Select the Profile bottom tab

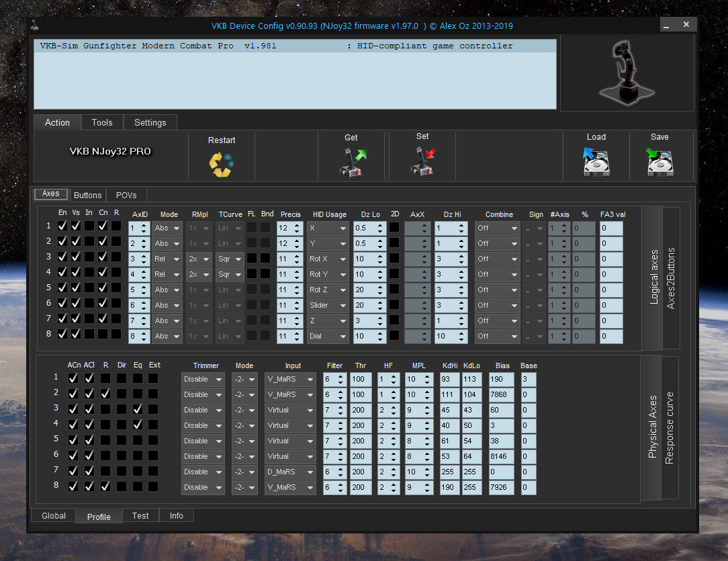[x=99, y=517]
